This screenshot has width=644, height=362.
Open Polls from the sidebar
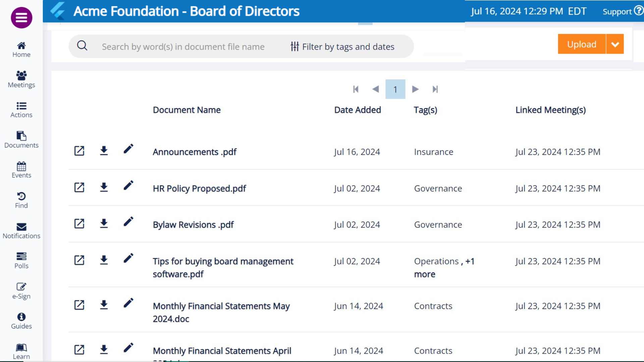(21, 260)
